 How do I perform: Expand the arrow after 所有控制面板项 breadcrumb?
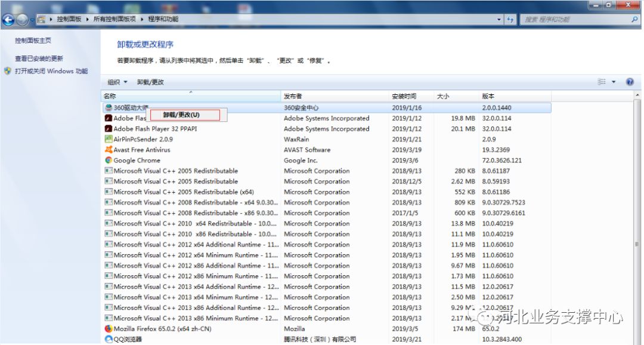(142, 19)
